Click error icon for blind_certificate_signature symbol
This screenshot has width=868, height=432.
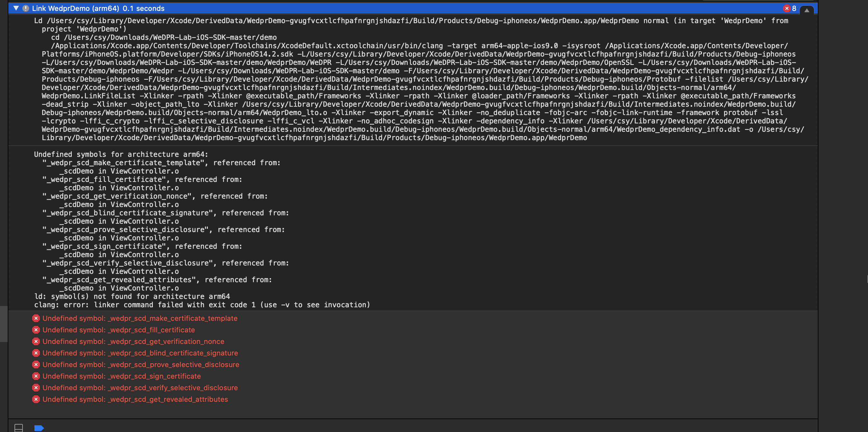coord(36,353)
